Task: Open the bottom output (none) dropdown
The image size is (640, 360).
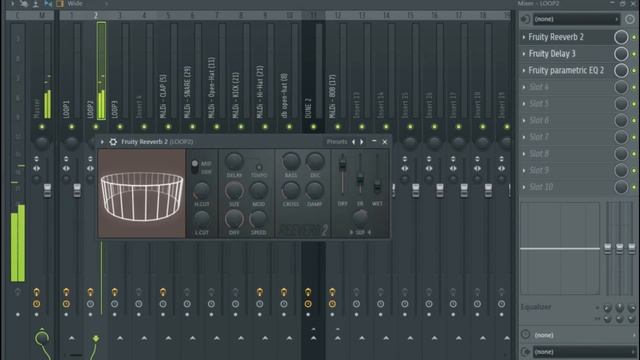Action: (x=584, y=352)
